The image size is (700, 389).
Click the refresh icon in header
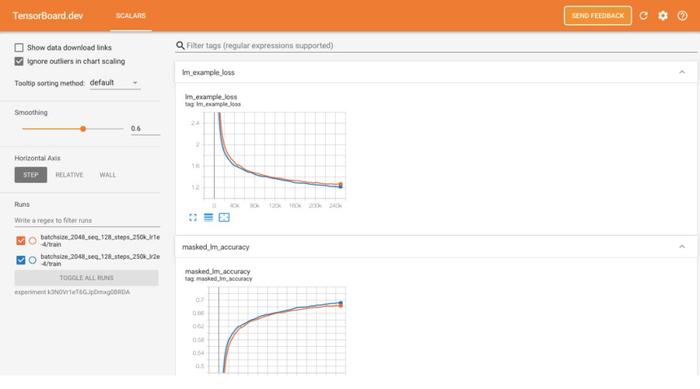(x=643, y=16)
